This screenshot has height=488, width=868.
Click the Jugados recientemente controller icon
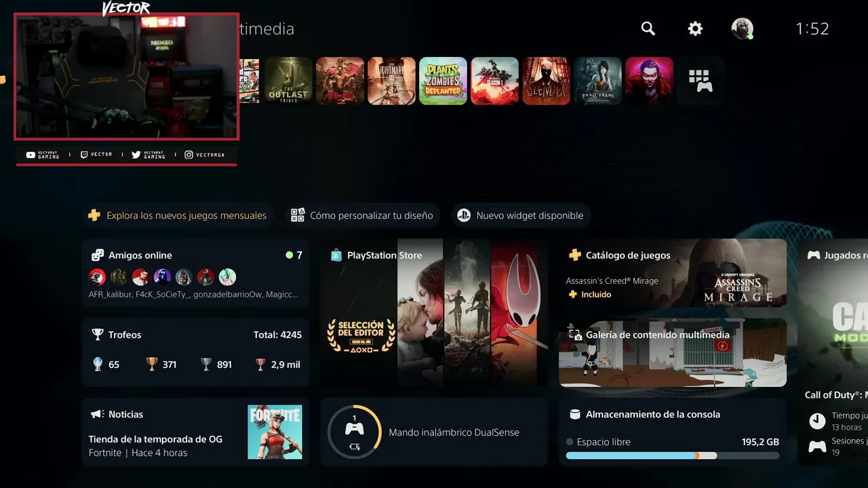pyautogui.click(x=813, y=256)
